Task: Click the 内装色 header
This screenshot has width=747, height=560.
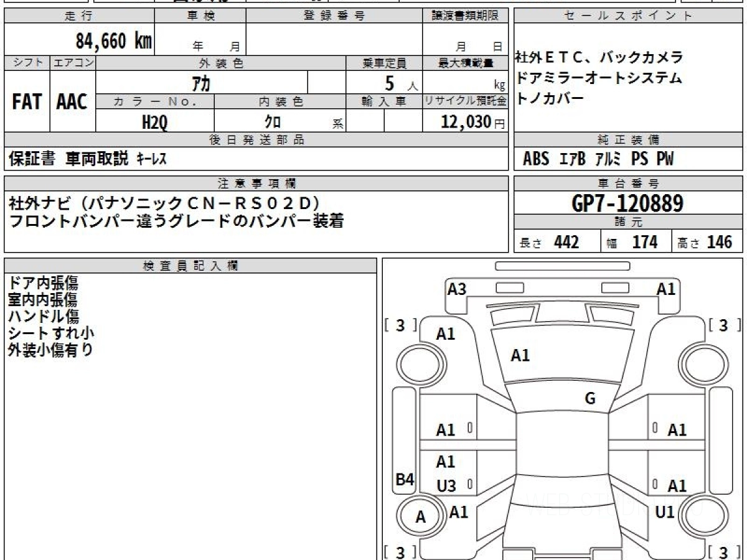Action: point(280,102)
